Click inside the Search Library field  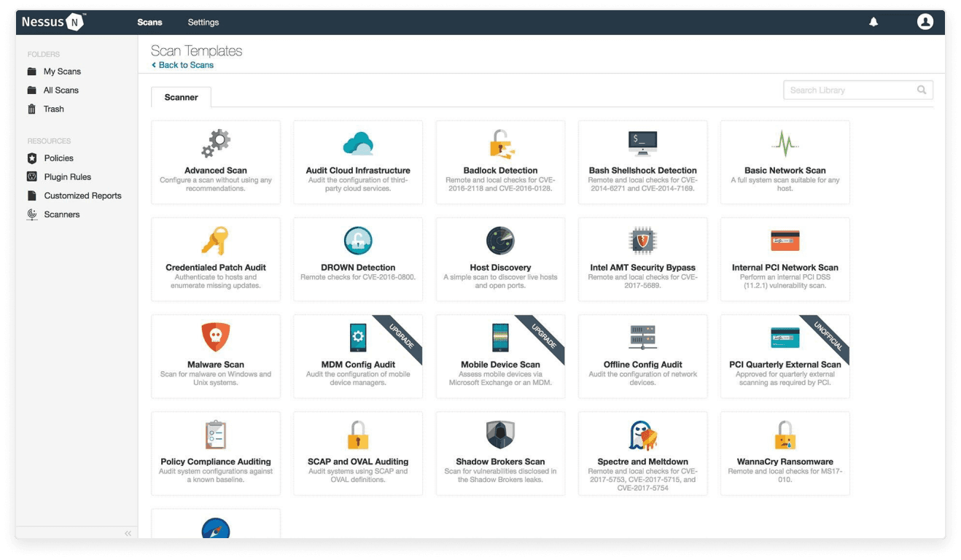click(849, 90)
